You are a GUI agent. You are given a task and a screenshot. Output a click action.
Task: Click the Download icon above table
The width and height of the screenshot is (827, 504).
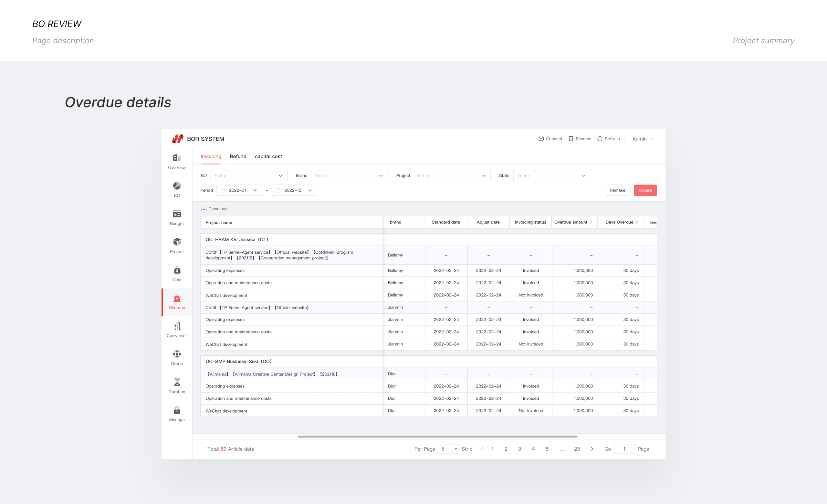pyautogui.click(x=204, y=209)
